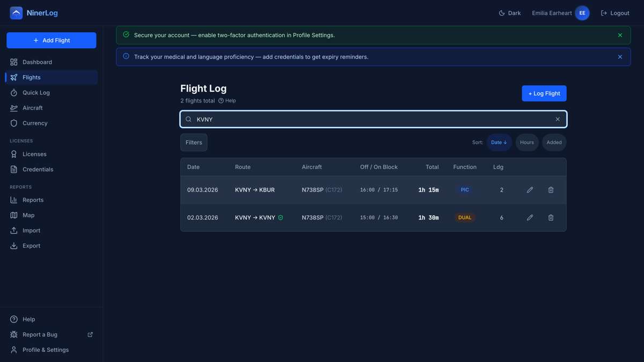Click the EE user avatar
Viewport: 644px width, 362px height.
582,13
